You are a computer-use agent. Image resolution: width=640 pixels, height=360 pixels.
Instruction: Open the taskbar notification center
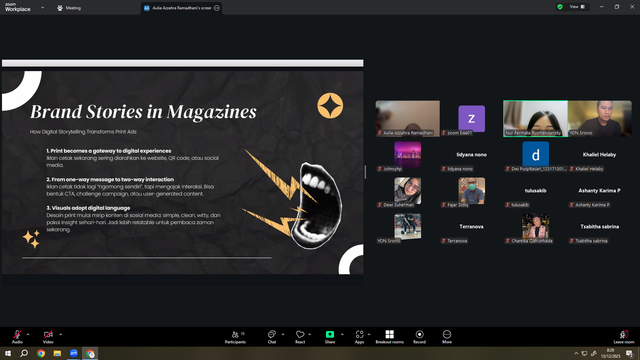pos(629,353)
